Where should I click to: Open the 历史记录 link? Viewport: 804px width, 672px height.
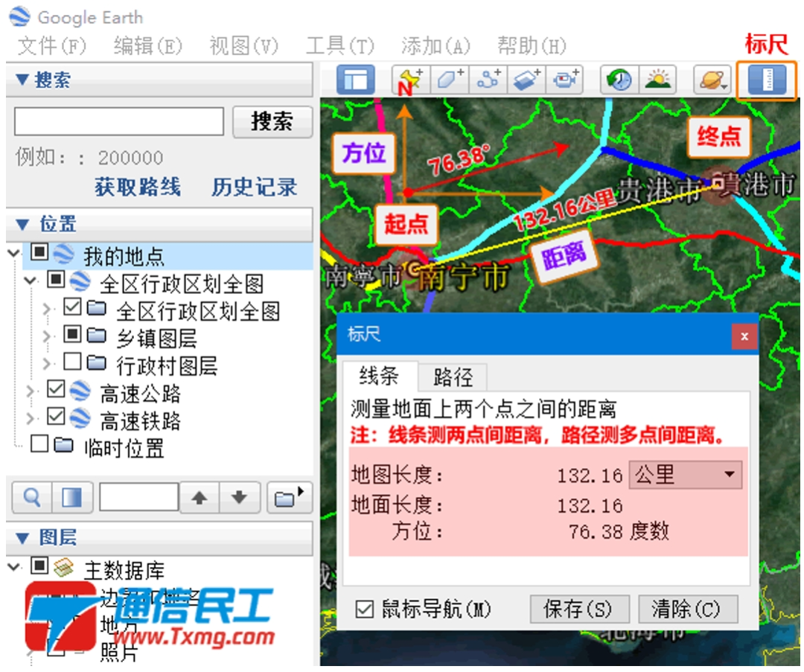(255, 187)
